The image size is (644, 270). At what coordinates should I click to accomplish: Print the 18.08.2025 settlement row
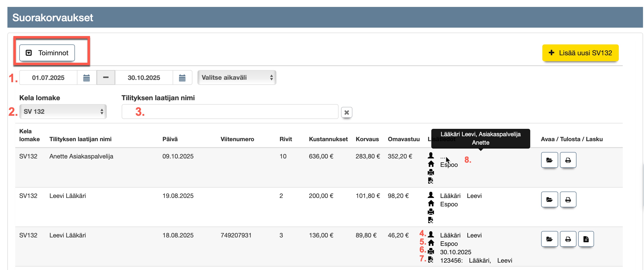coord(568,239)
